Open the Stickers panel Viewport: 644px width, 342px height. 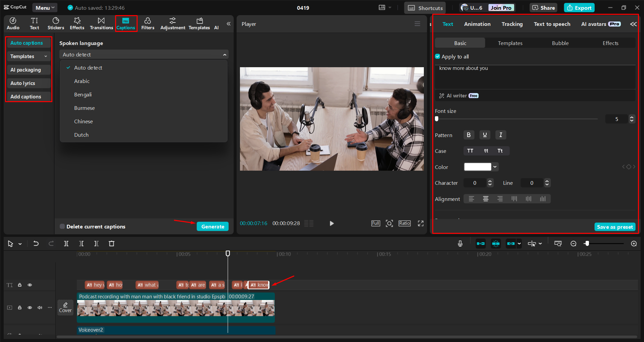tap(55, 23)
